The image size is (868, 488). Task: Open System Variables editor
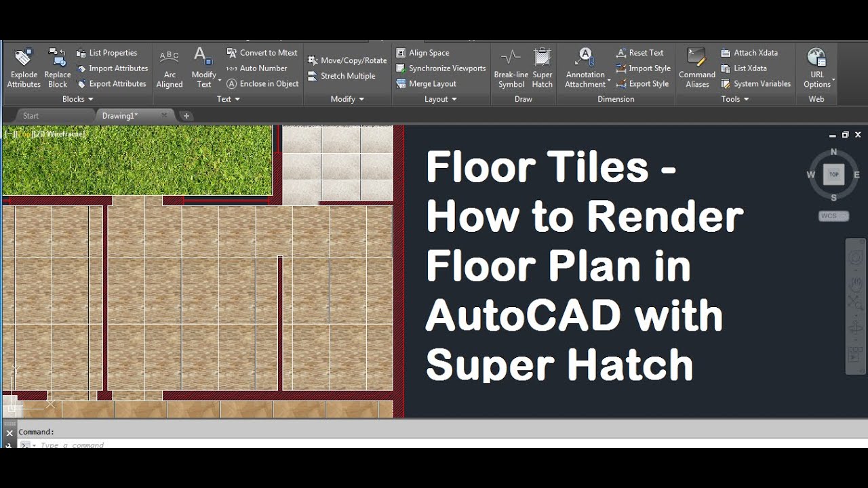[x=755, y=84]
